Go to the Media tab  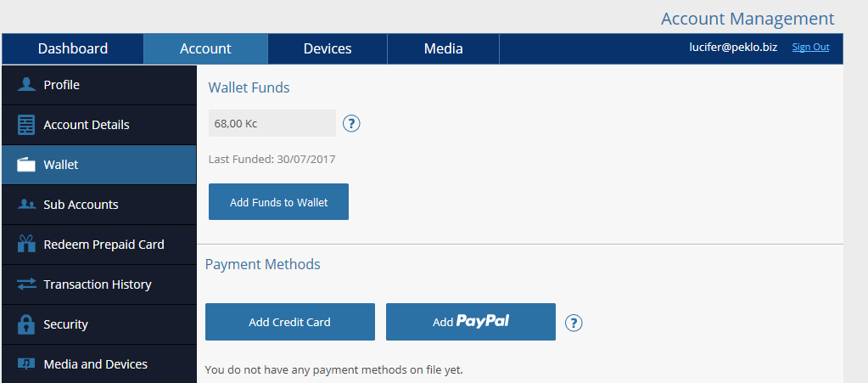(x=444, y=48)
